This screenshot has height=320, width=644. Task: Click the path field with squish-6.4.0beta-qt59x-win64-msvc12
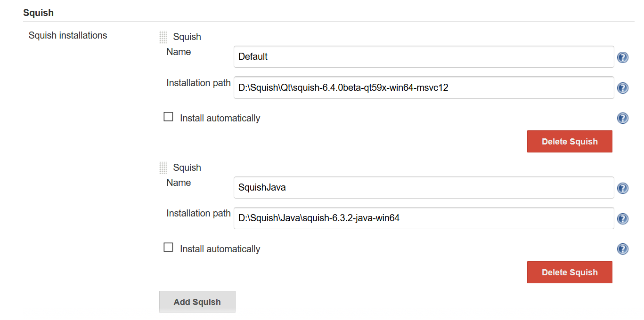coord(424,88)
